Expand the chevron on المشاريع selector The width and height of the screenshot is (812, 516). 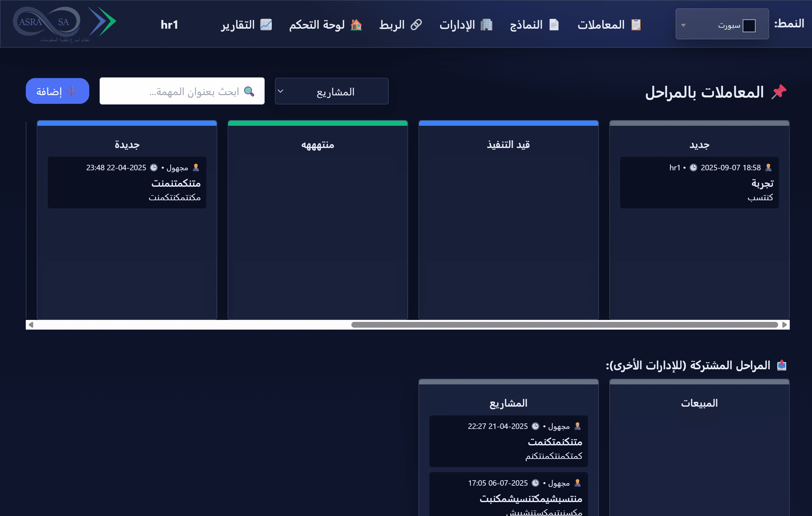(x=280, y=91)
